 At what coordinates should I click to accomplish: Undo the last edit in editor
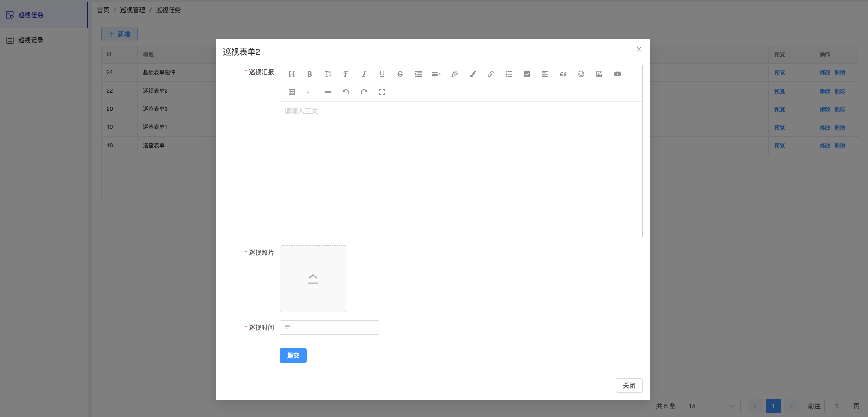pos(346,92)
